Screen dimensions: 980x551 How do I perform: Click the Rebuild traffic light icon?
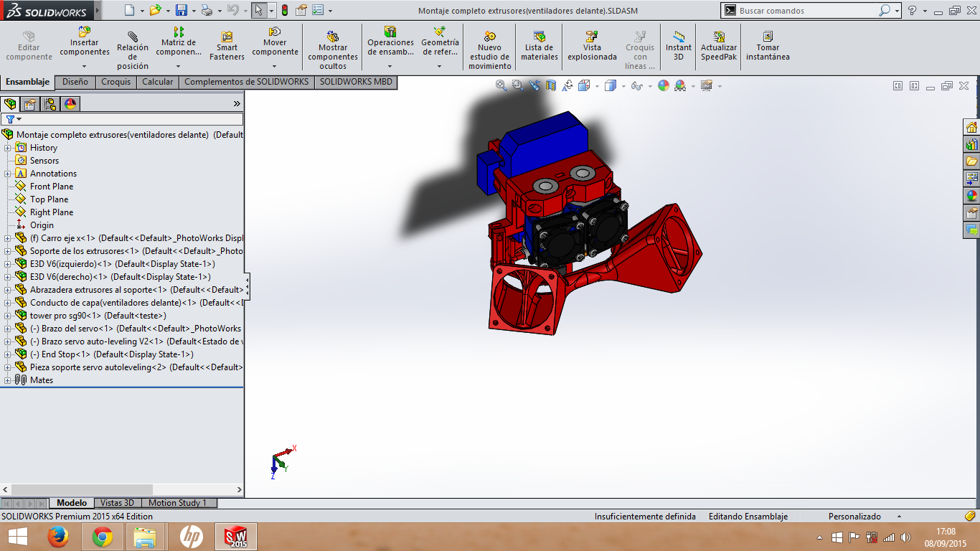point(284,10)
